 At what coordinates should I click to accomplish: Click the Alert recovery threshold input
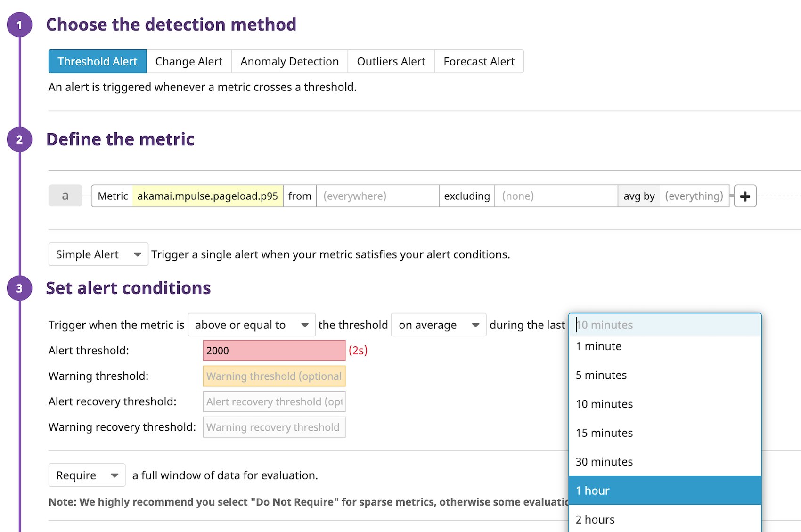(274, 401)
